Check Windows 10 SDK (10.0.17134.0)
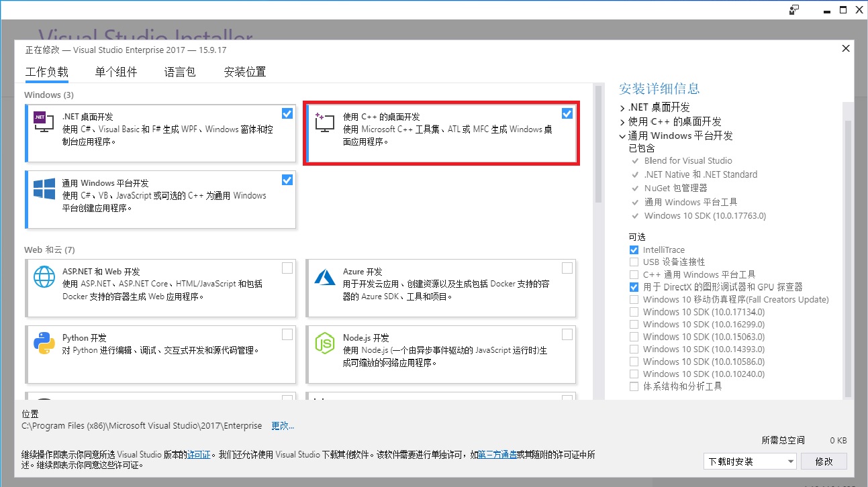The height and width of the screenshot is (487, 868). [x=633, y=311]
